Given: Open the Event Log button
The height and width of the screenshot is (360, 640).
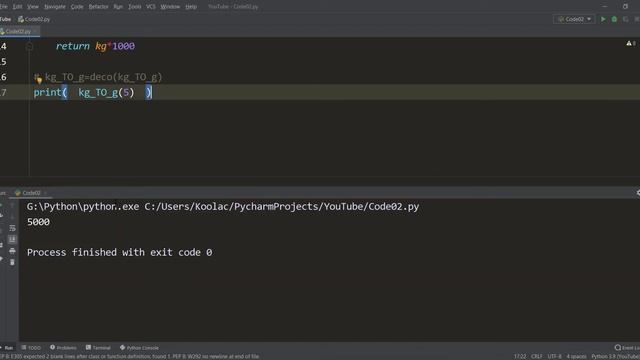Looking at the screenshot, I should pos(627,348).
